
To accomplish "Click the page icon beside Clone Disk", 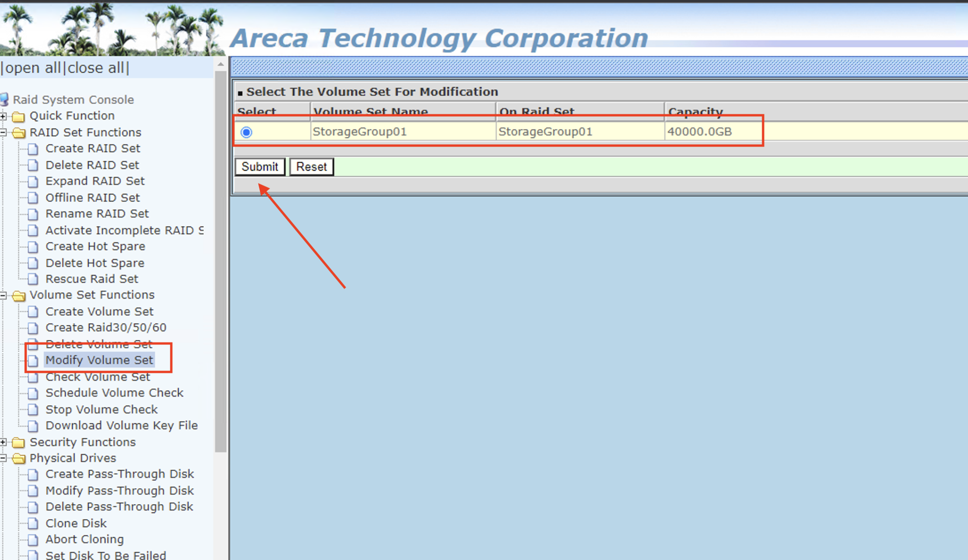I will tap(33, 524).
